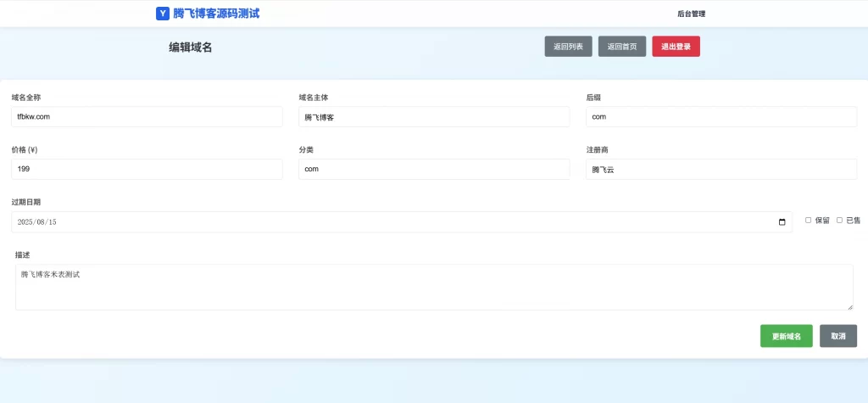Focus the 分类 input field

(434, 170)
